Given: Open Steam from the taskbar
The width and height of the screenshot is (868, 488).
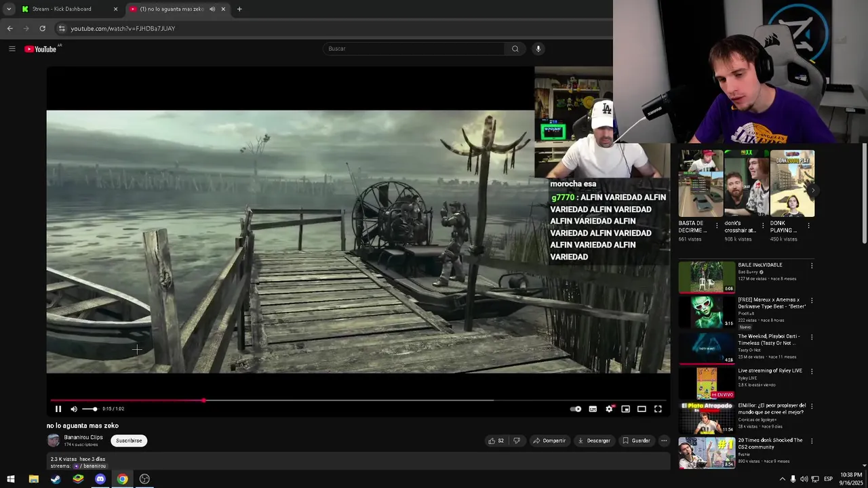Looking at the screenshot, I should [x=56, y=479].
